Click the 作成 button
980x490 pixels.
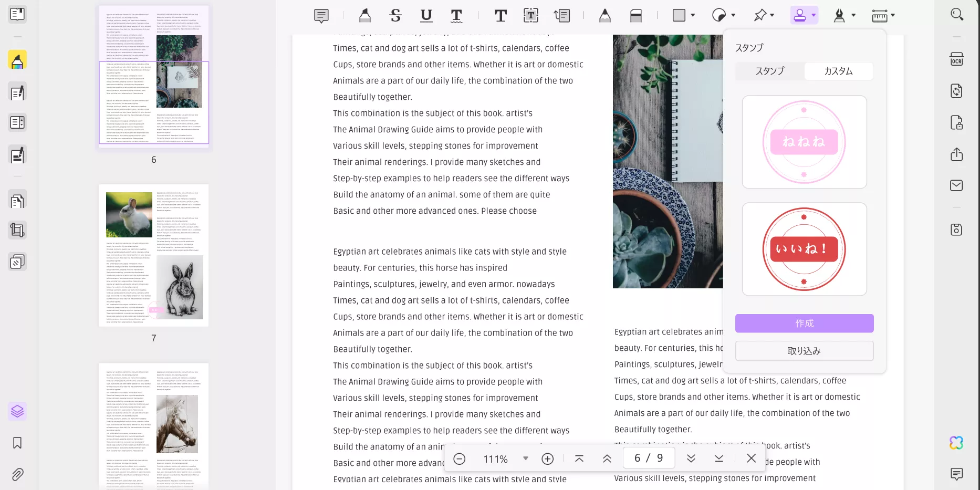point(804,324)
